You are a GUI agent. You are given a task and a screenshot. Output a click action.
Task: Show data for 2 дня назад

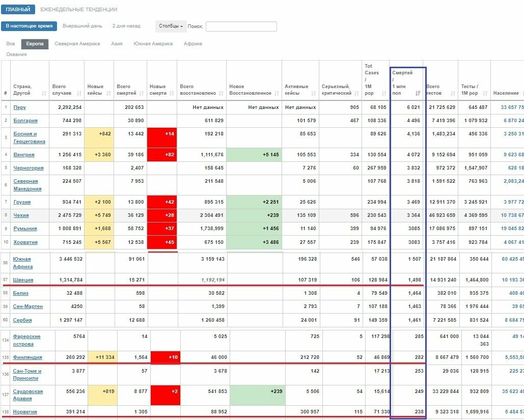tap(126, 26)
